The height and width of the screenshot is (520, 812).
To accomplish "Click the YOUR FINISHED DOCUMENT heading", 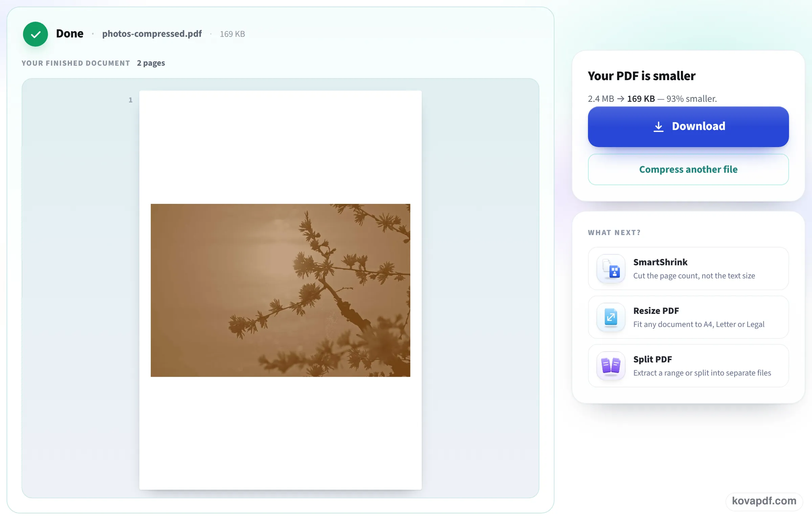I will point(76,63).
